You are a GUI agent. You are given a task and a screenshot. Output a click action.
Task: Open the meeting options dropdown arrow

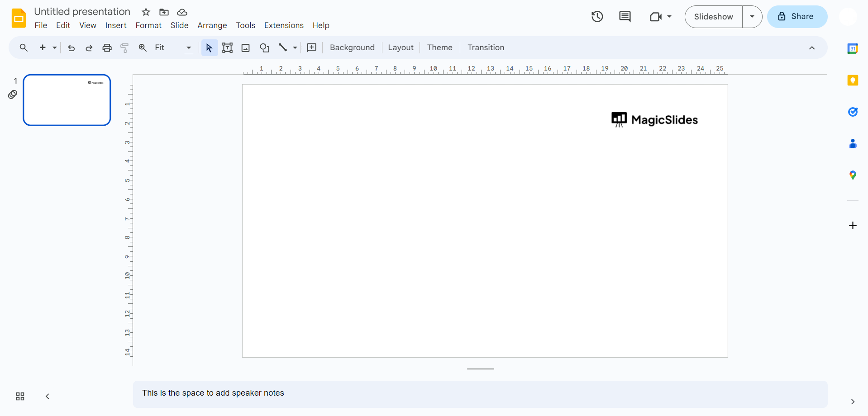669,17
